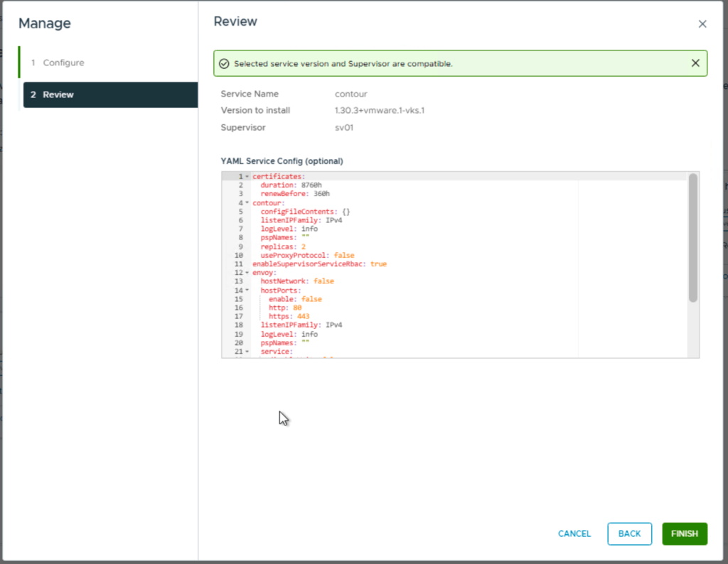
Task: Click the enableSupervisorServiceRbac true line
Action: point(319,264)
